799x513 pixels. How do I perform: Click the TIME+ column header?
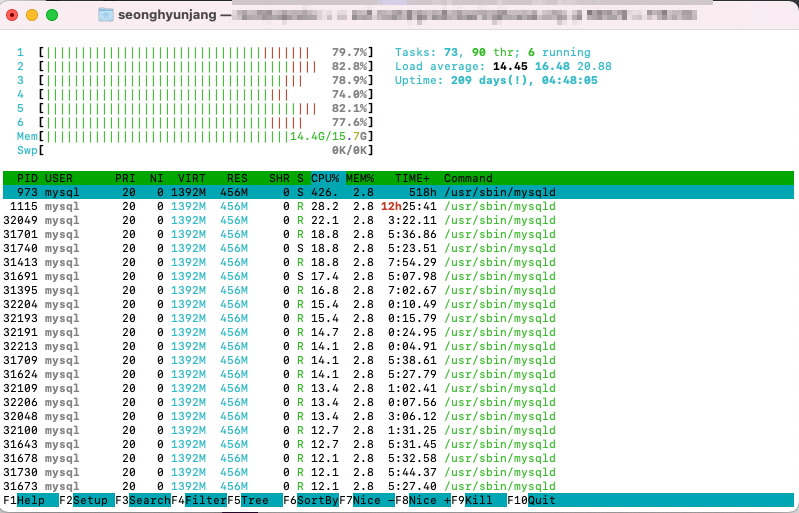click(412, 178)
